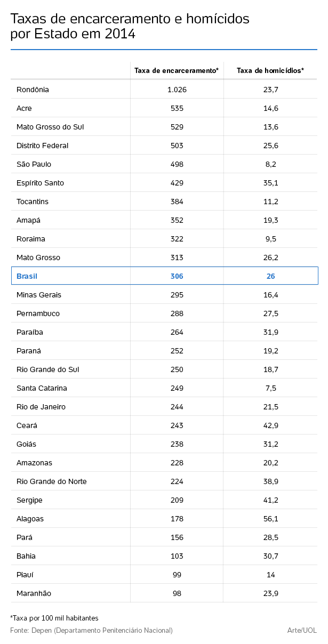The image size is (328, 644).
Task: Select the Taxa de encarceramento column header
Action: pyautogui.click(x=177, y=70)
